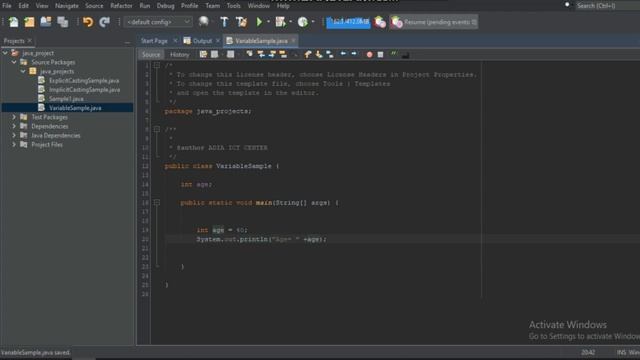Collapse the main method fold at line 16
The width and height of the screenshot is (640, 360).
(x=157, y=202)
